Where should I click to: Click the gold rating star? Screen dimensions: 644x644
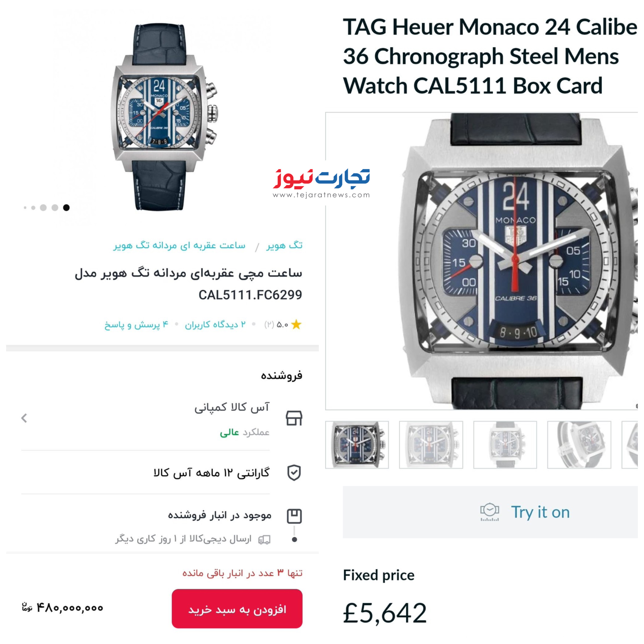296,324
